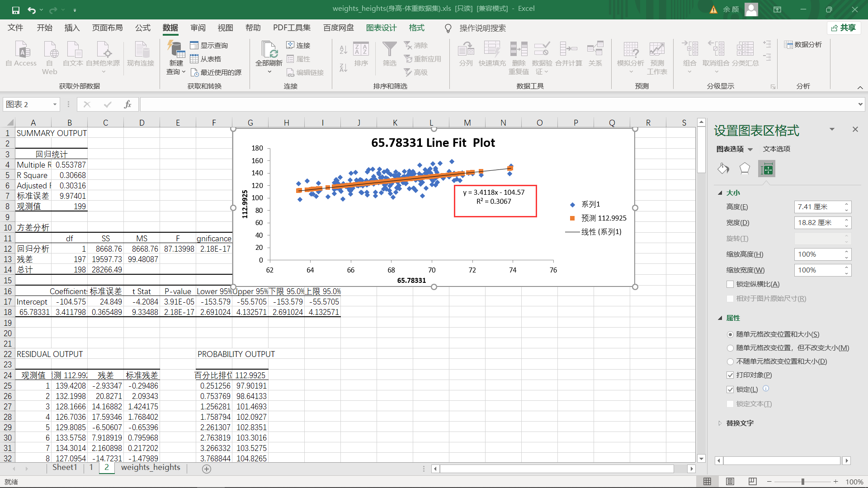This screenshot has height=488, width=868.
Task: Click the Save icon in the title bar
Action: (16, 10)
